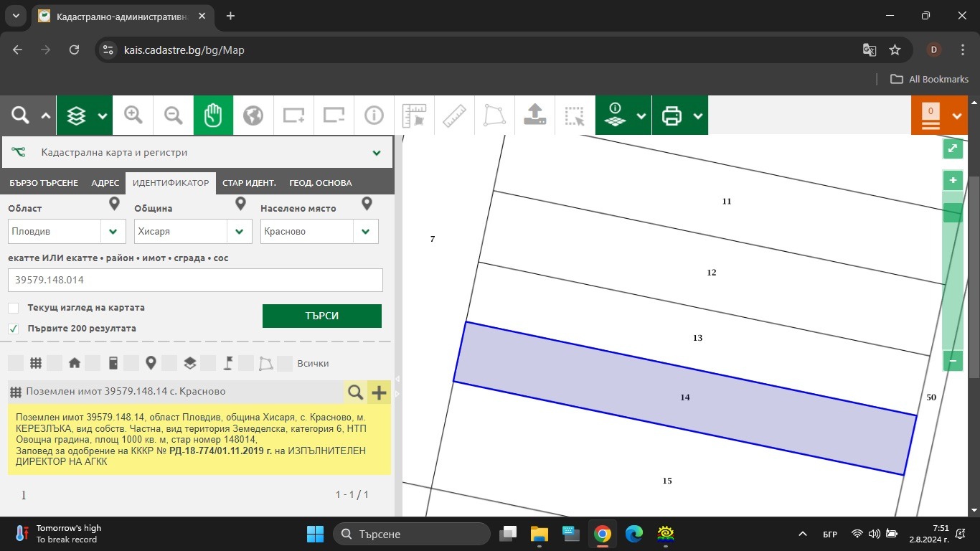The width and height of the screenshot is (980, 551).
Task: Open the print map tool
Action: [x=672, y=115]
